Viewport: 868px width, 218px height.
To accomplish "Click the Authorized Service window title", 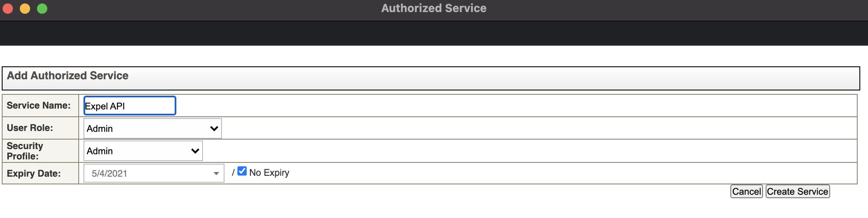I will tap(434, 8).
